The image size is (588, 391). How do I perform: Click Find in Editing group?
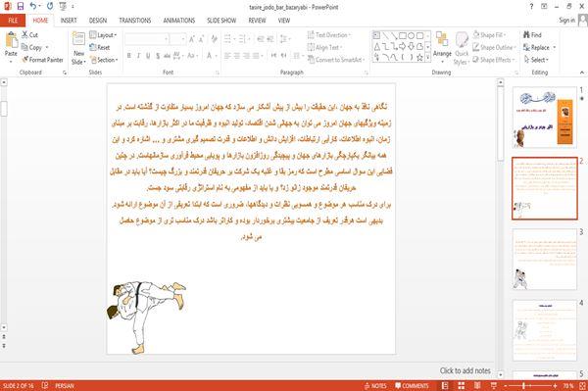point(532,35)
